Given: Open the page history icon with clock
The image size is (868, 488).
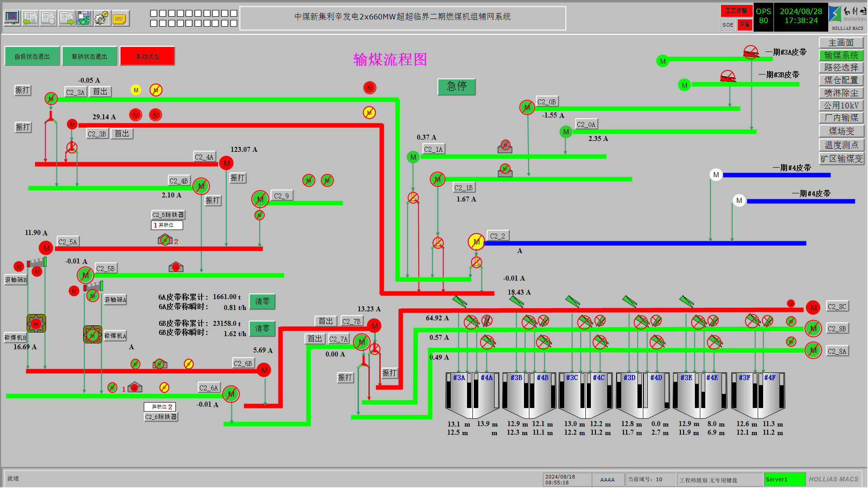Looking at the screenshot, I should point(48,18).
